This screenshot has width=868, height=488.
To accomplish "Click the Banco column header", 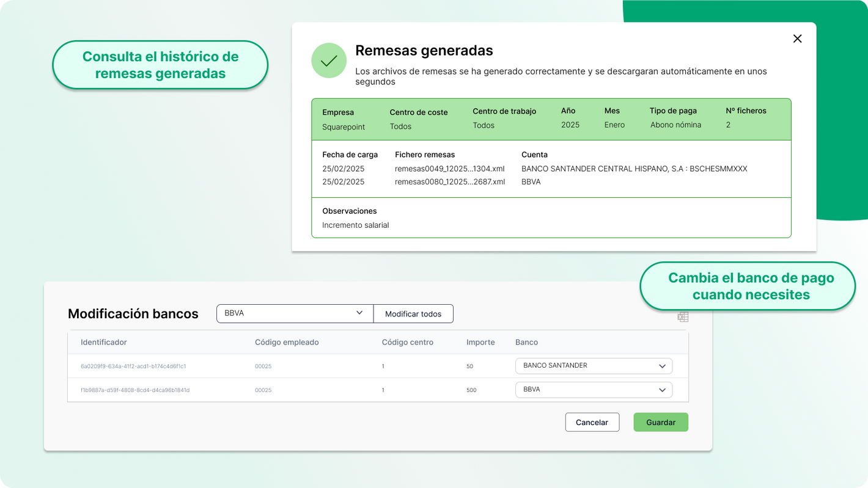I will point(526,342).
